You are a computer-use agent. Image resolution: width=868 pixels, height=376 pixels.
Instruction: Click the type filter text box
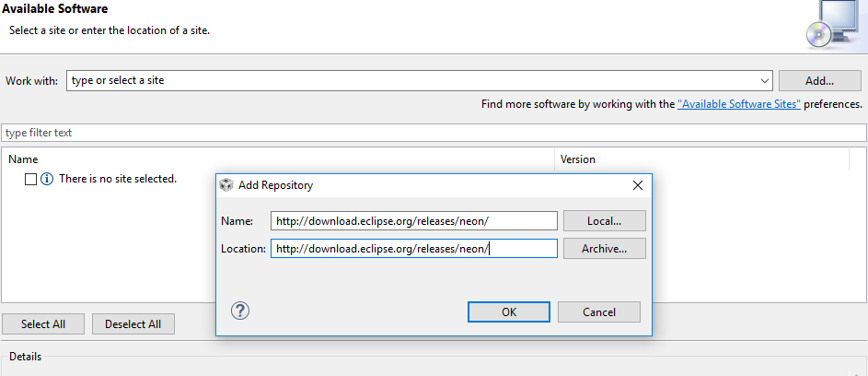434,133
